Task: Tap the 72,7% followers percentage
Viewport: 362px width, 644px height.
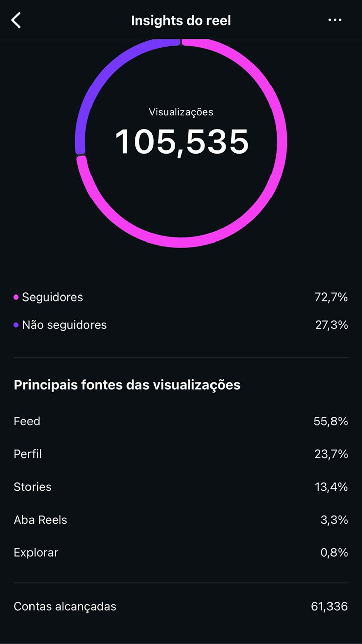Action: click(x=331, y=297)
